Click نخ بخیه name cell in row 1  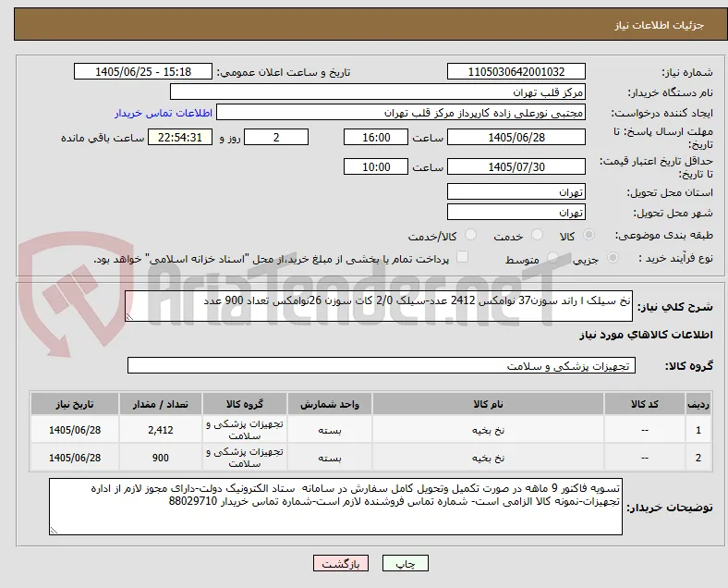point(488,430)
